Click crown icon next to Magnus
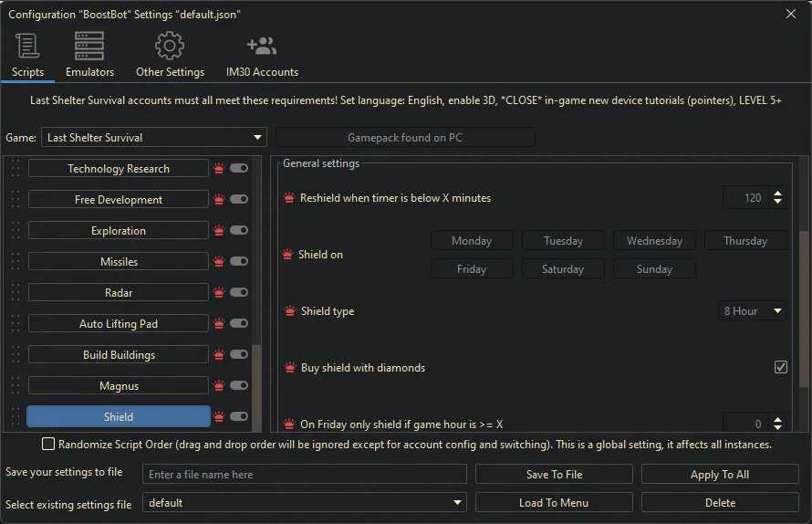812x524 pixels. point(219,386)
